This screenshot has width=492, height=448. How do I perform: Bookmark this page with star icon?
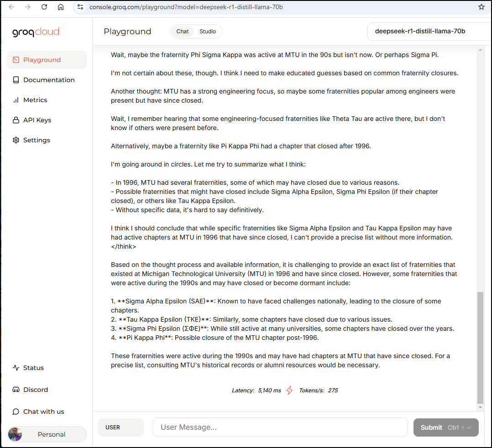tap(481, 7)
